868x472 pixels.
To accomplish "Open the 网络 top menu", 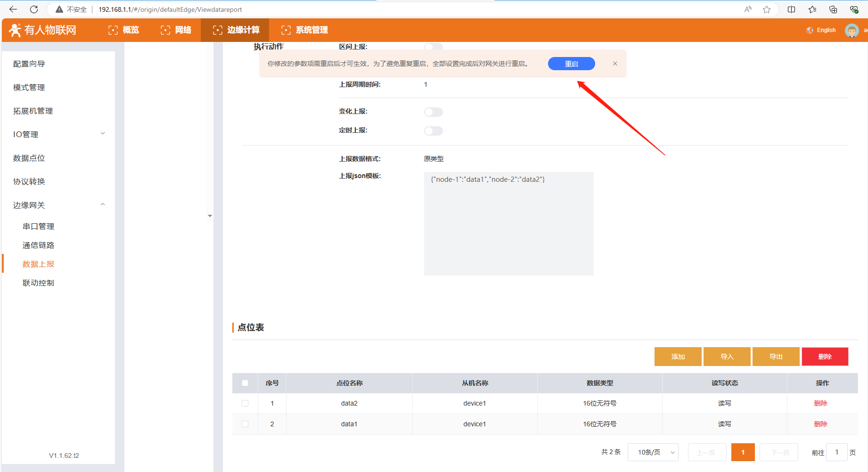I will click(176, 30).
